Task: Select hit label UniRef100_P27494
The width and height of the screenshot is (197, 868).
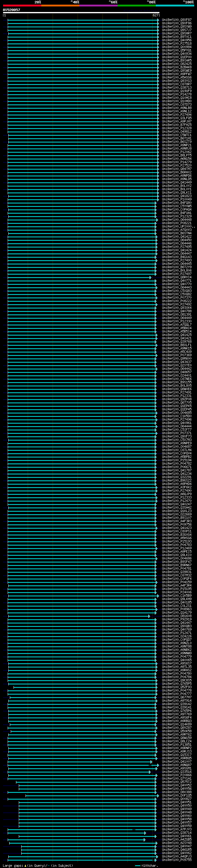Action: click(177, 115)
